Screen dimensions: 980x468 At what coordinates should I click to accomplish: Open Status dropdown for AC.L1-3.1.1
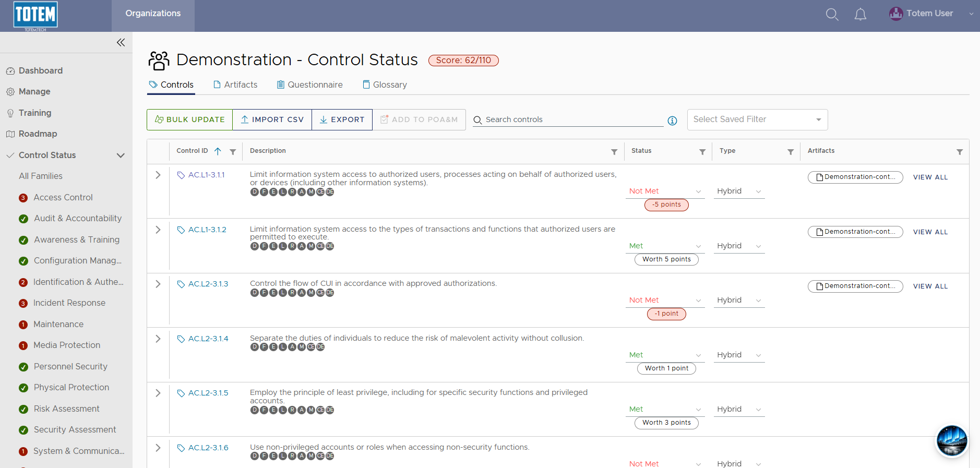665,191
